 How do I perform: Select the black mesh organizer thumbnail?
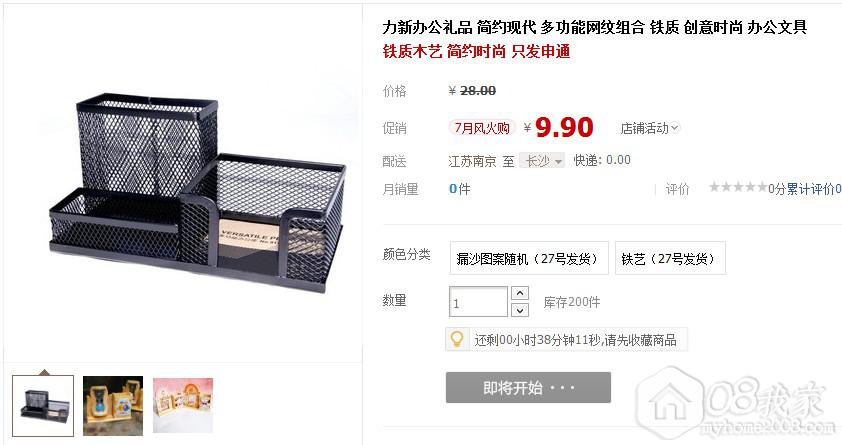tap(43, 406)
